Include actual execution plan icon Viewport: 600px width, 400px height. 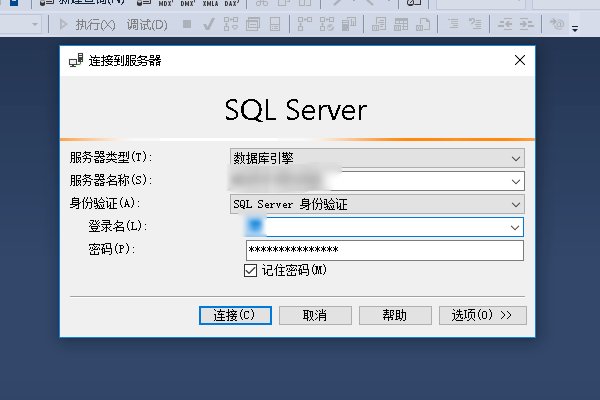tap(305, 24)
